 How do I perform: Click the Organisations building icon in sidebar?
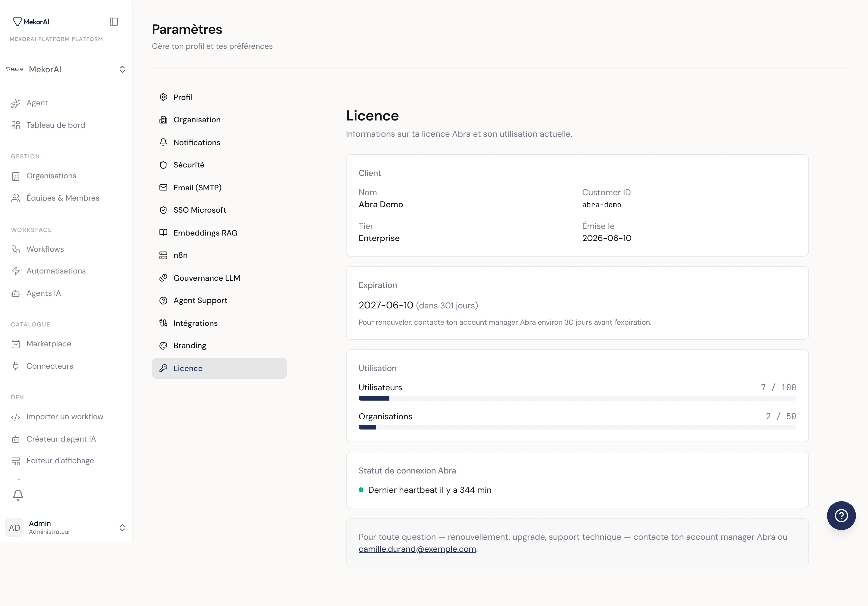tap(15, 176)
